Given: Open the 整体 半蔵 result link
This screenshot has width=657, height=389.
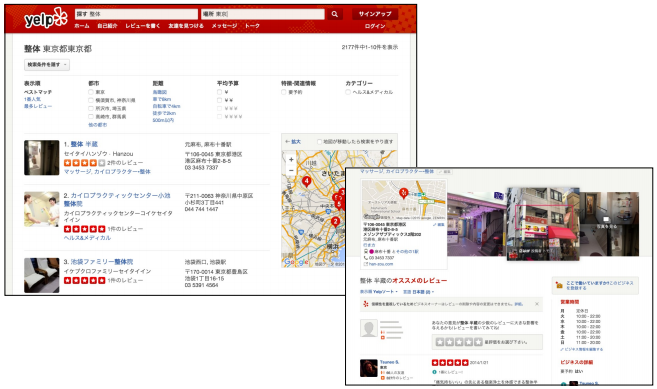Looking at the screenshot, I should (84, 144).
